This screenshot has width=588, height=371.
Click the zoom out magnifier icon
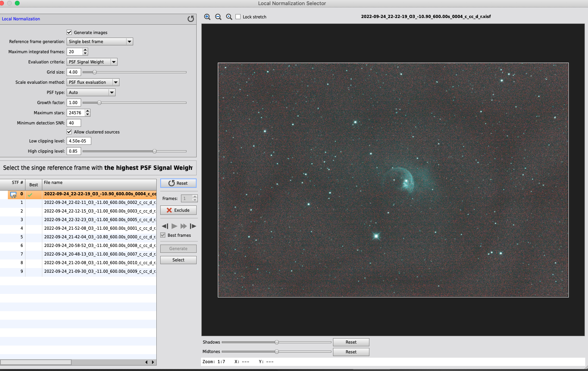click(218, 17)
